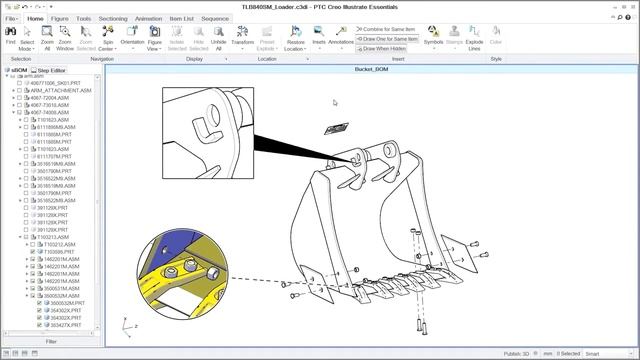Viewport: 640px width, 360px height.
Task: Switch to the Figure ribbon tab
Action: point(60,19)
